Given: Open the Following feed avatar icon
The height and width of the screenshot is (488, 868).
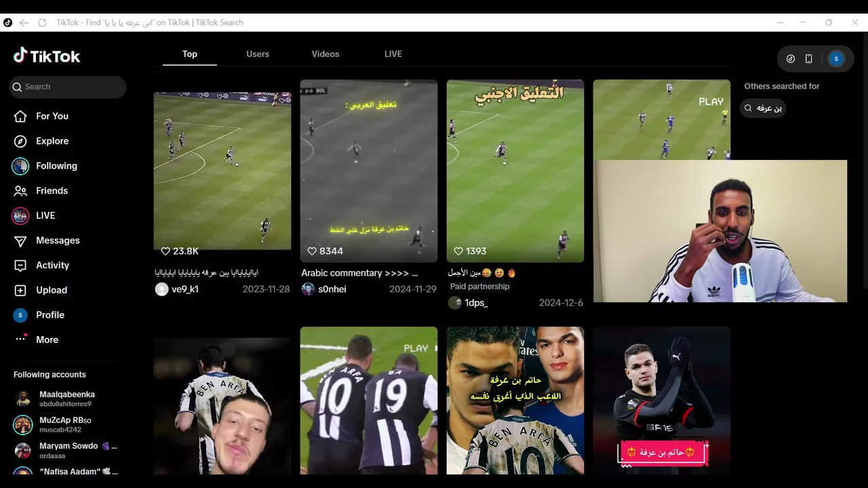Looking at the screenshot, I should (x=20, y=166).
